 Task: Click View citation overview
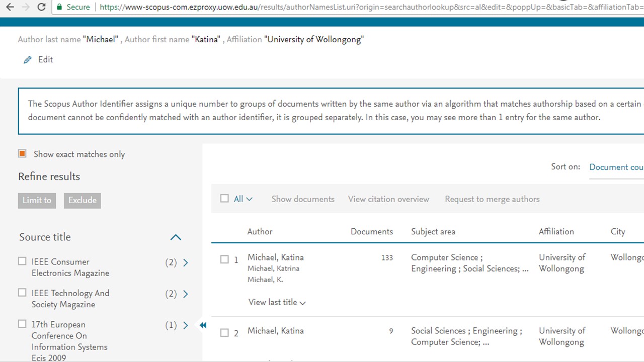pos(388,199)
